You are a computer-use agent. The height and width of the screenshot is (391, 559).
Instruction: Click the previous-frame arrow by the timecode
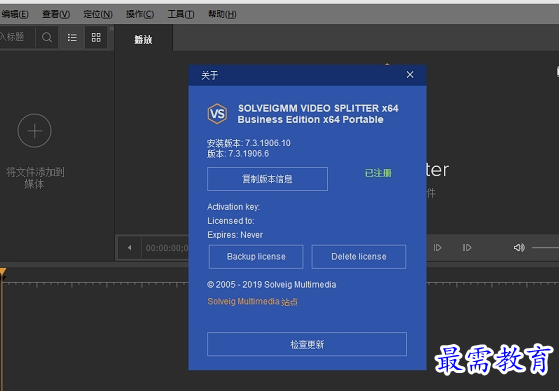click(x=129, y=247)
